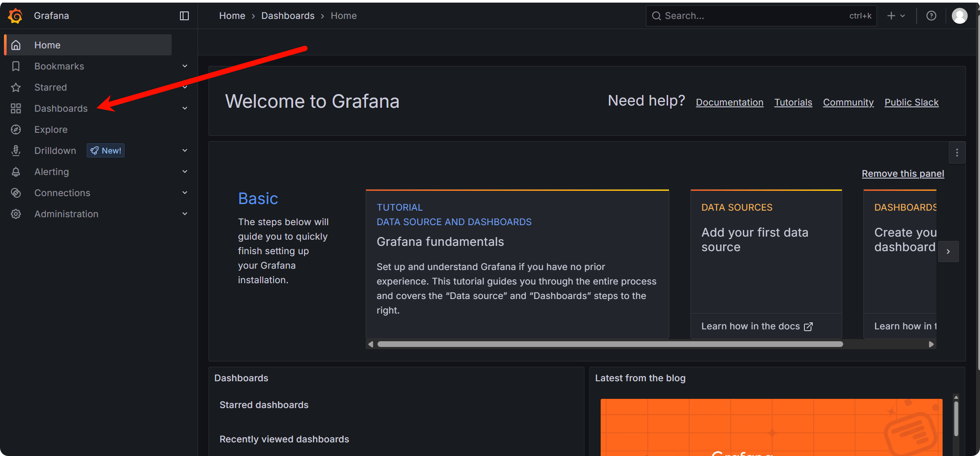Screen dimensions: 980x456
Task: Click the cards horizontal scrollbar thumb
Action: pyautogui.click(x=610, y=344)
